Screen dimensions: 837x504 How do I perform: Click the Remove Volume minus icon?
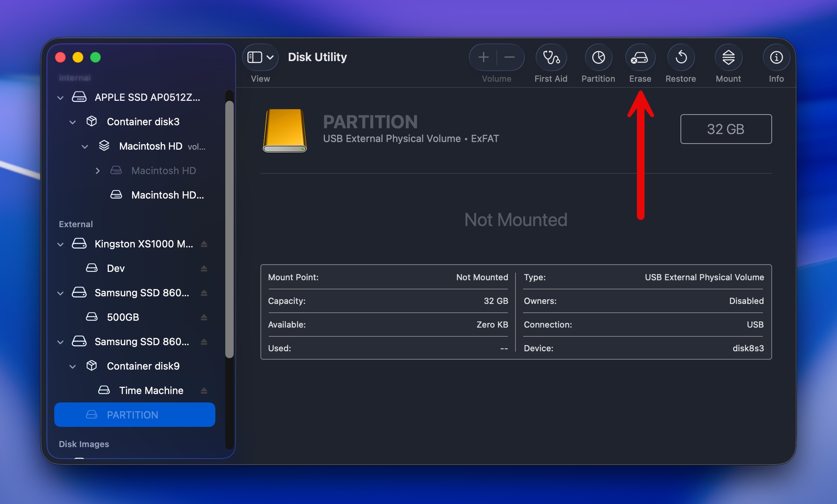point(509,57)
